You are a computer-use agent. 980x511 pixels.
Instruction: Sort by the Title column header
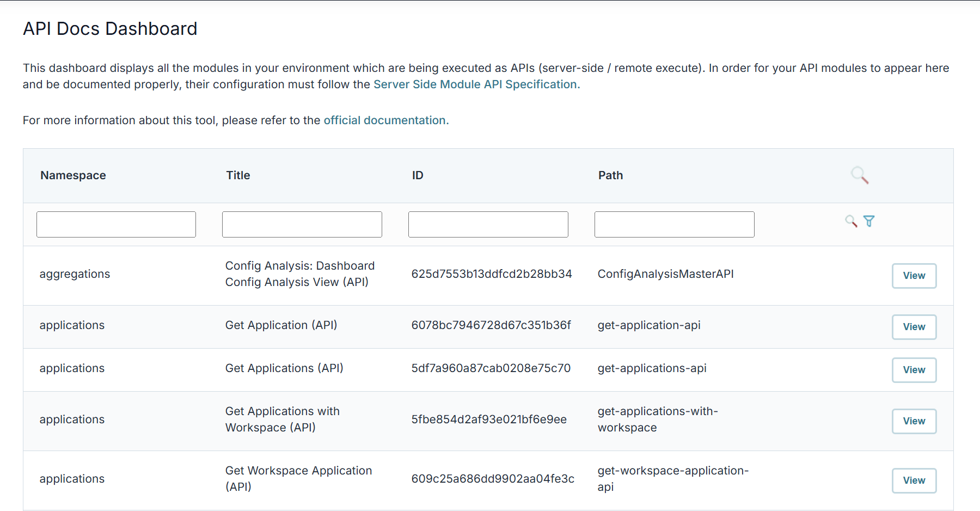click(x=238, y=175)
